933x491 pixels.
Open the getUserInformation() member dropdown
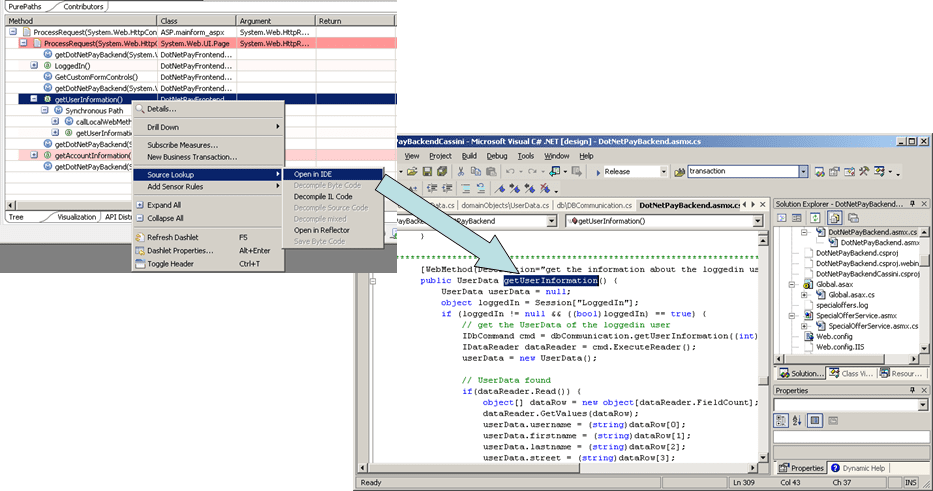tap(757, 221)
